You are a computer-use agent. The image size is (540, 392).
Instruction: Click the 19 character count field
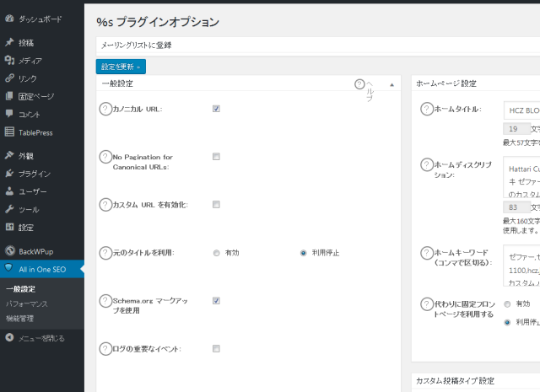[x=516, y=129]
